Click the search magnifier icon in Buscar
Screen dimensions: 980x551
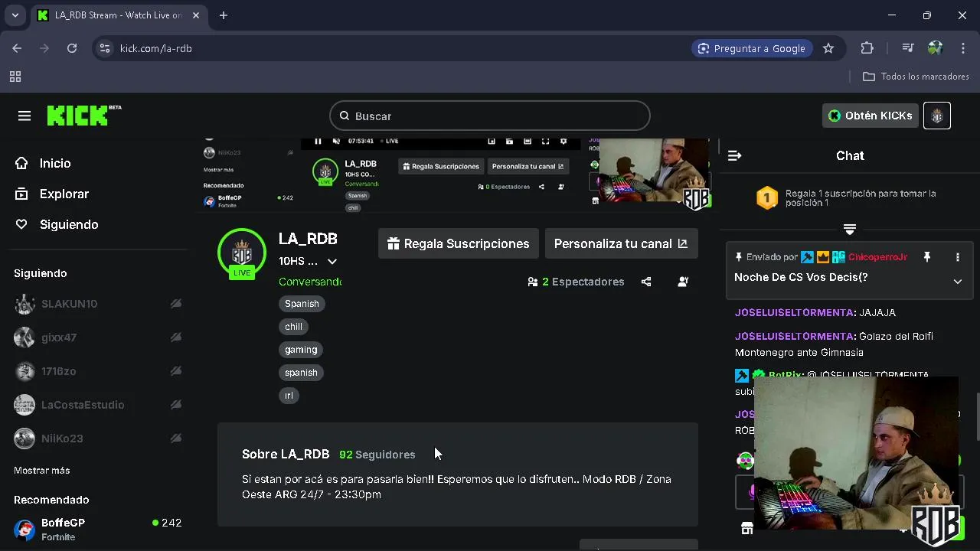click(x=345, y=116)
